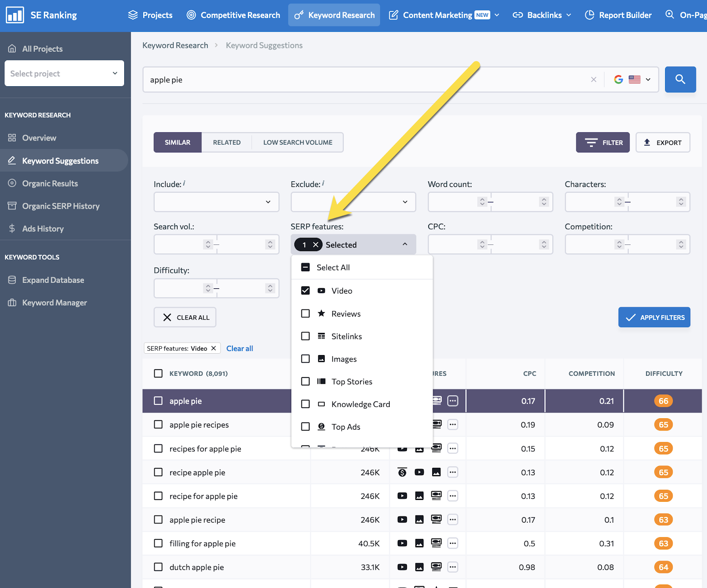
Task: Click the apple pie search input
Action: click(367, 80)
